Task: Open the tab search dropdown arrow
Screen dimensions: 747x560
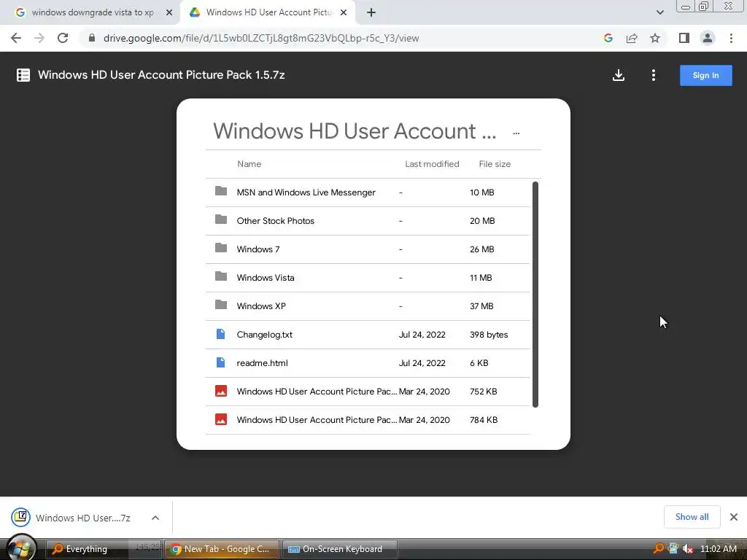Action: tap(659, 12)
